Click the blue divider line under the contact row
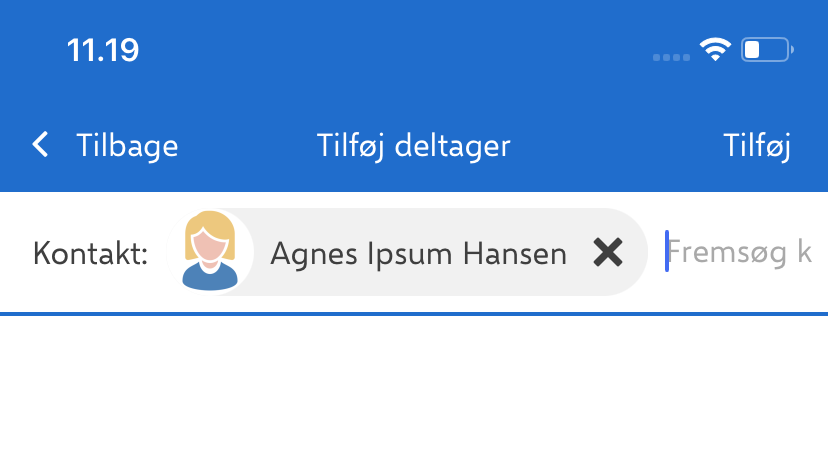The image size is (828, 461). (x=414, y=314)
